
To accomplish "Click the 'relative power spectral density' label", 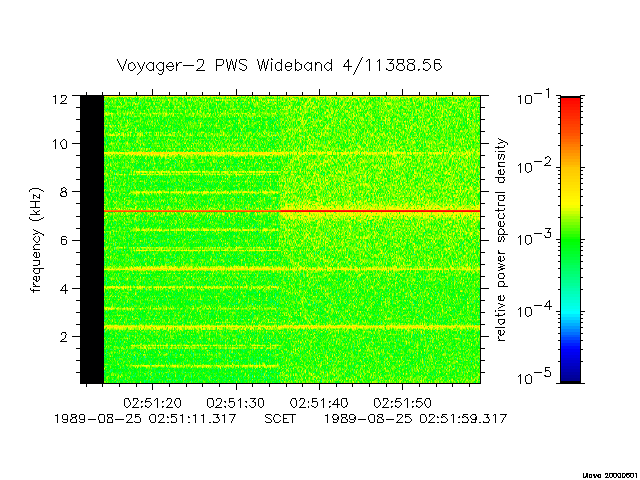I will pyautogui.click(x=501, y=240).
